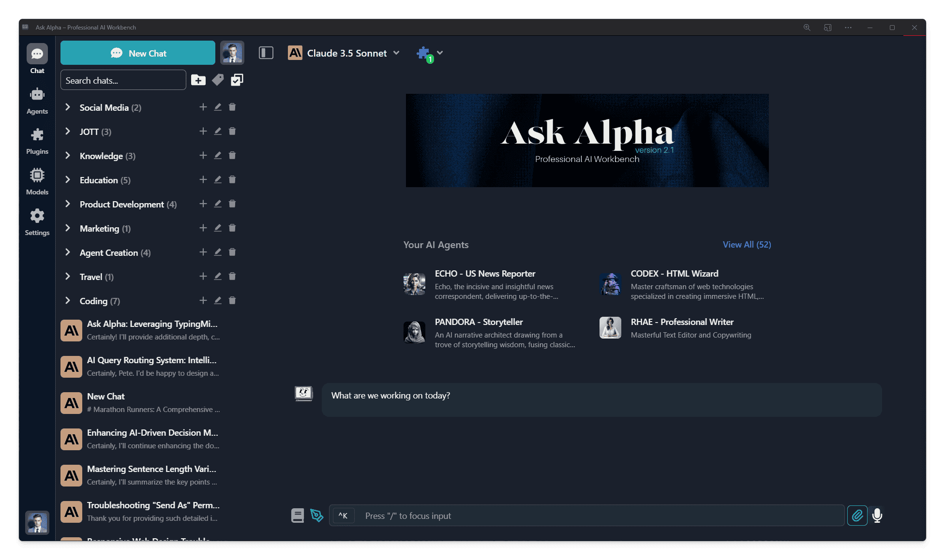Expand the Travel folder
945x560 pixels.
[68, 276]
